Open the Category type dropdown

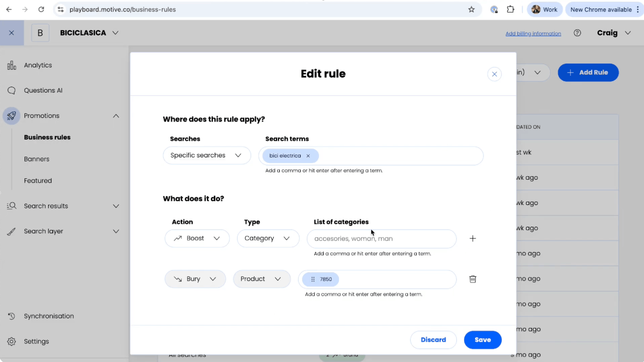pyautogui.click(x=268, y=238)
